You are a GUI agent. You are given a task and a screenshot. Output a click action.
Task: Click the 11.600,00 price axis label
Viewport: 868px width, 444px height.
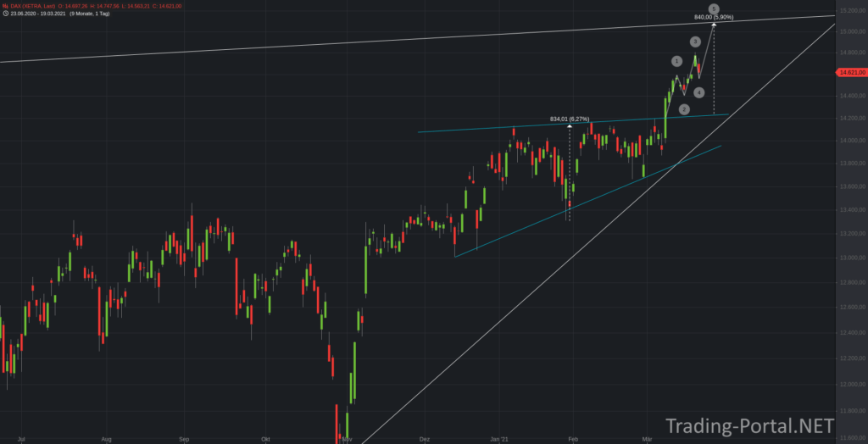(854, 438)
